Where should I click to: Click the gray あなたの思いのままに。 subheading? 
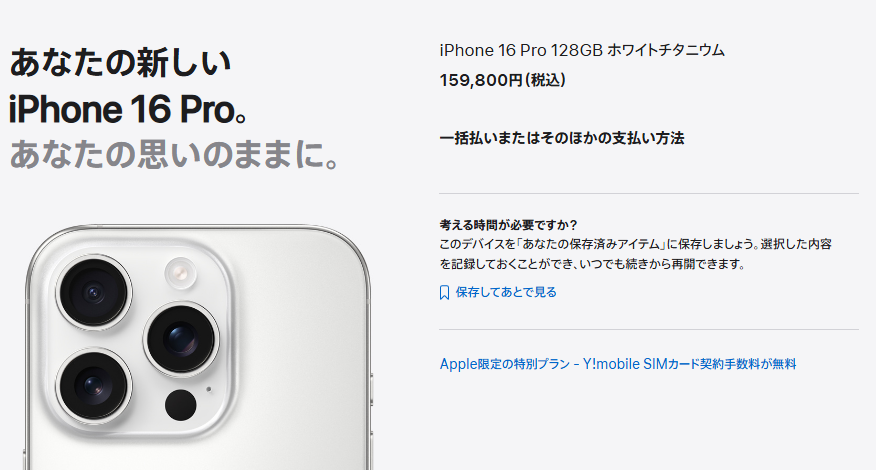(x=175, y=154)
